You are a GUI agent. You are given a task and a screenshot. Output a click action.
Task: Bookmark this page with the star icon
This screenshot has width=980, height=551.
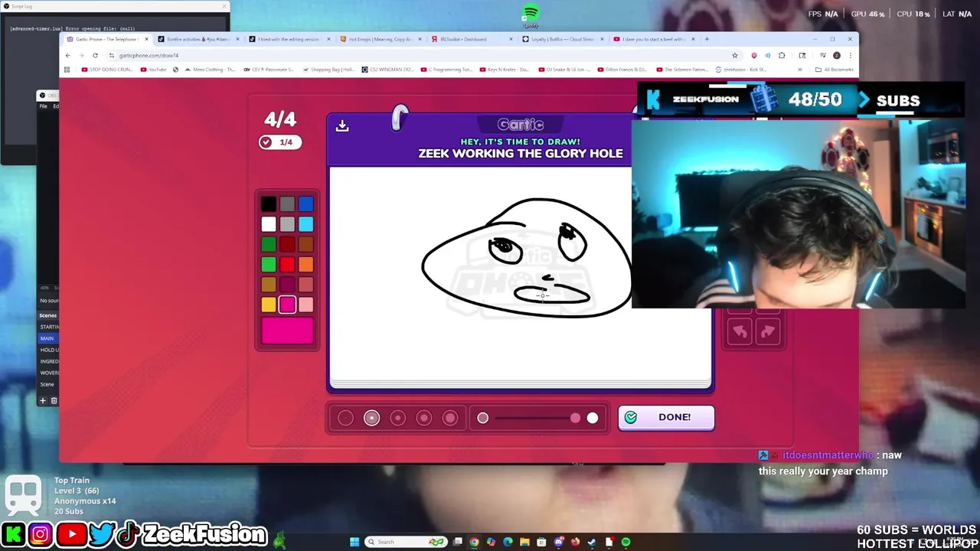735,55
